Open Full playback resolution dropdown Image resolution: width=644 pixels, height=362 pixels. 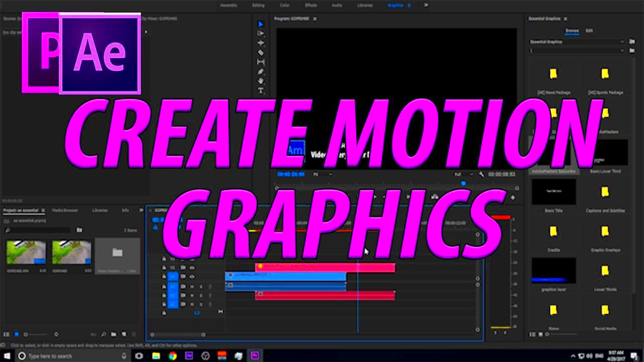click(x=464, y=174)
